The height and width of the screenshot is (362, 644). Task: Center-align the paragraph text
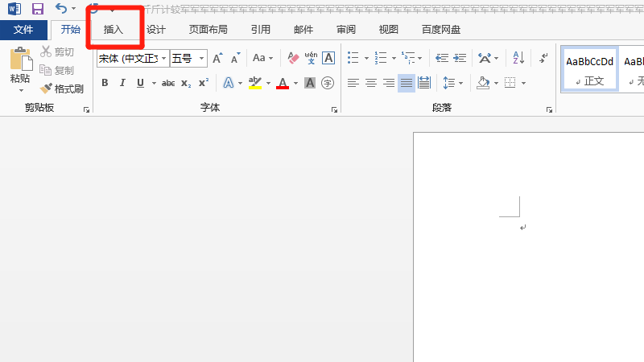click(371, 83)
